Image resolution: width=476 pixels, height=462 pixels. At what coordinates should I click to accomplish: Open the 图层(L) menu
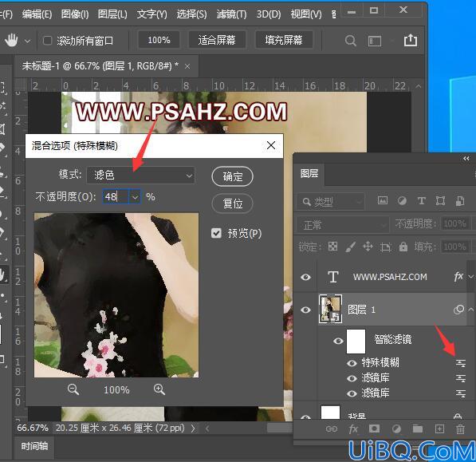pos(112,14)
